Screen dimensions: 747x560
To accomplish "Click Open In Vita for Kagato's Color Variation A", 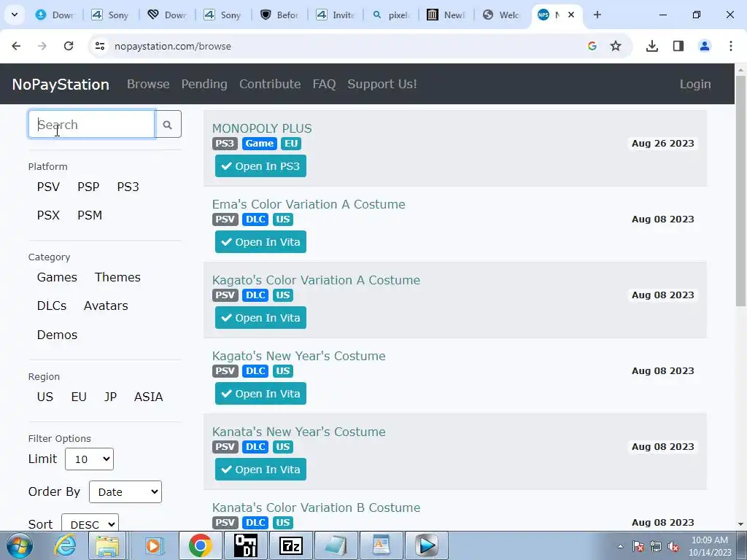I will [x=260, y=318].
